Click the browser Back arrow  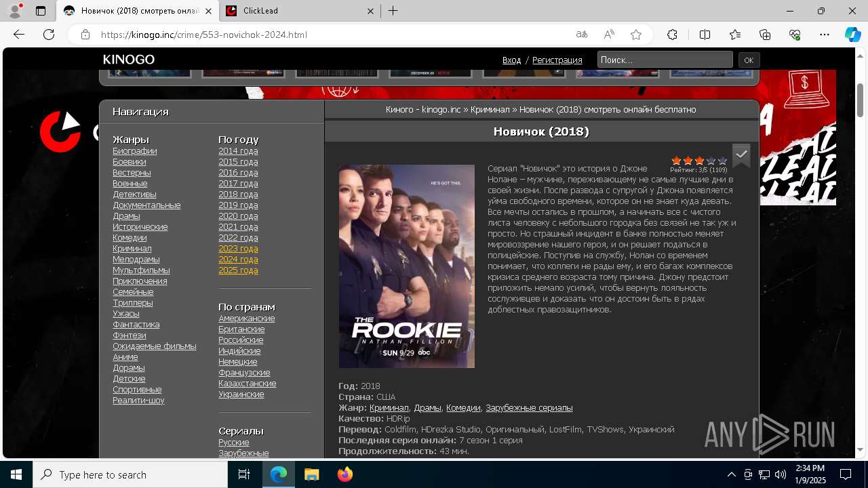tap(19, 35)
